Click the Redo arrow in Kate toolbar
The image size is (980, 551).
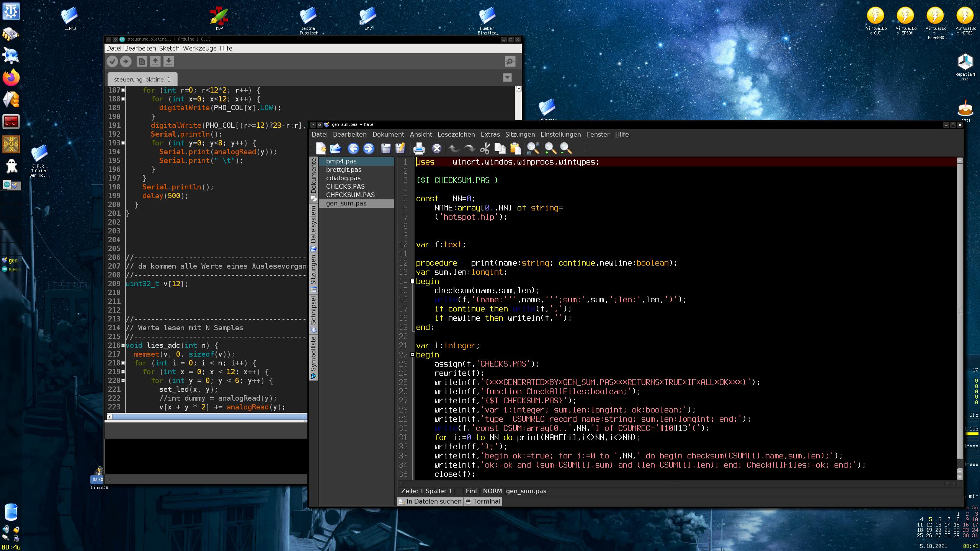[469, 148]
